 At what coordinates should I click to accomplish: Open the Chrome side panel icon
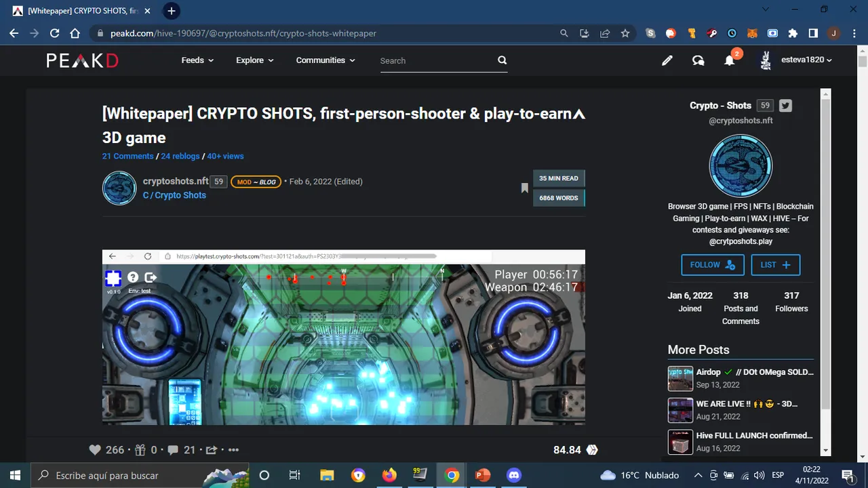pyautogui.click(x=813, y=33)
